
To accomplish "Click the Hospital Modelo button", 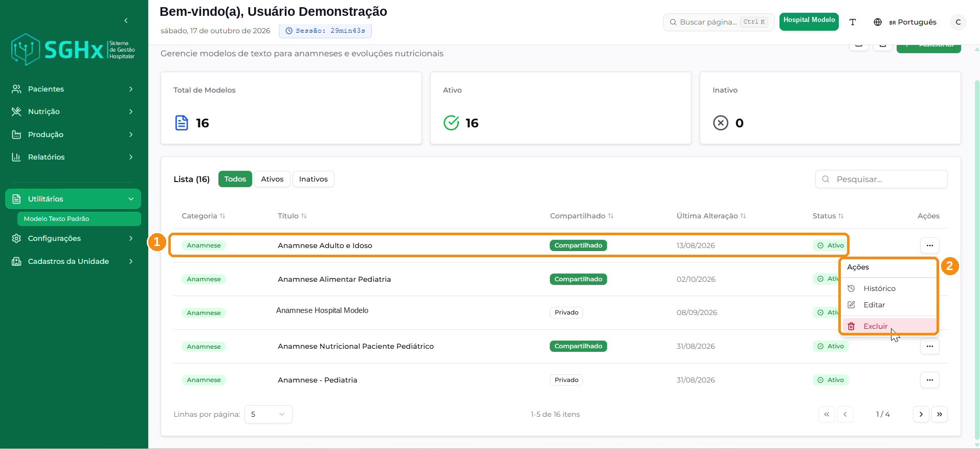I will tap(809, 21).
